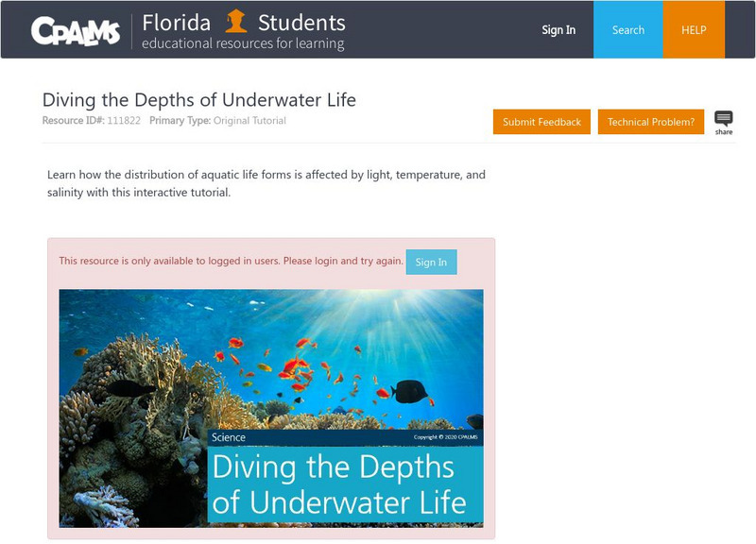This screenshot has width=756, height=544.
Task: Click the tutorial description paragraph
Action: coord(266,183)
